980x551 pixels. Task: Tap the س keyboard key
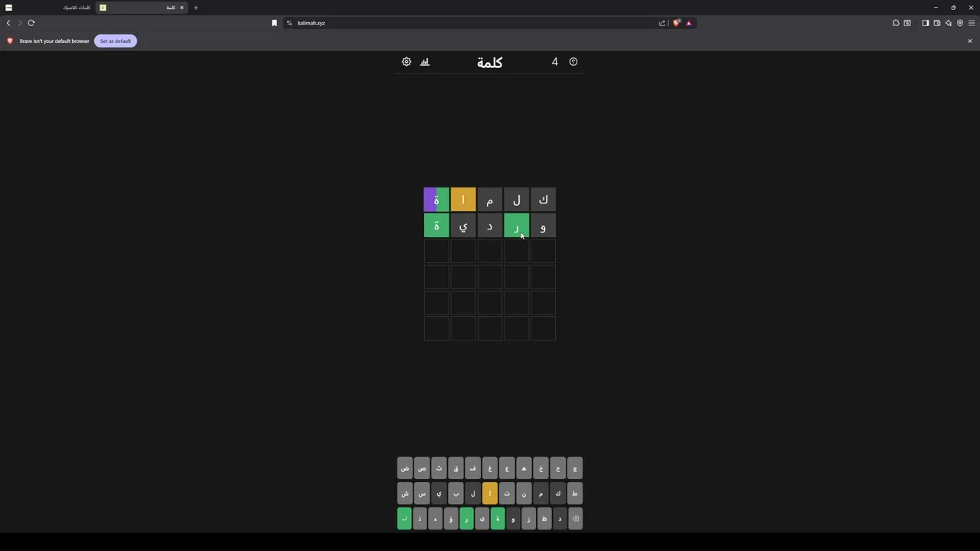pyautogui.click(x=422, y=494)
